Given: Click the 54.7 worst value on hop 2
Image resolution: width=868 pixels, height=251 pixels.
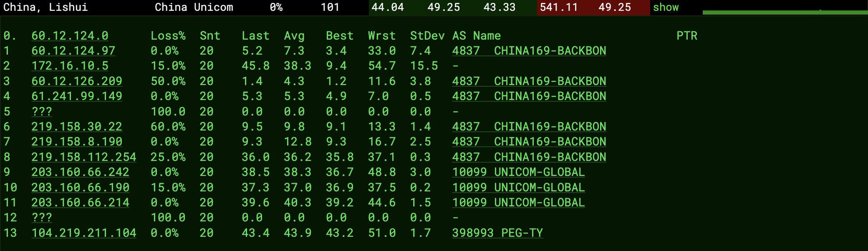Looking at the screenshot, I should tap(382, 66).
